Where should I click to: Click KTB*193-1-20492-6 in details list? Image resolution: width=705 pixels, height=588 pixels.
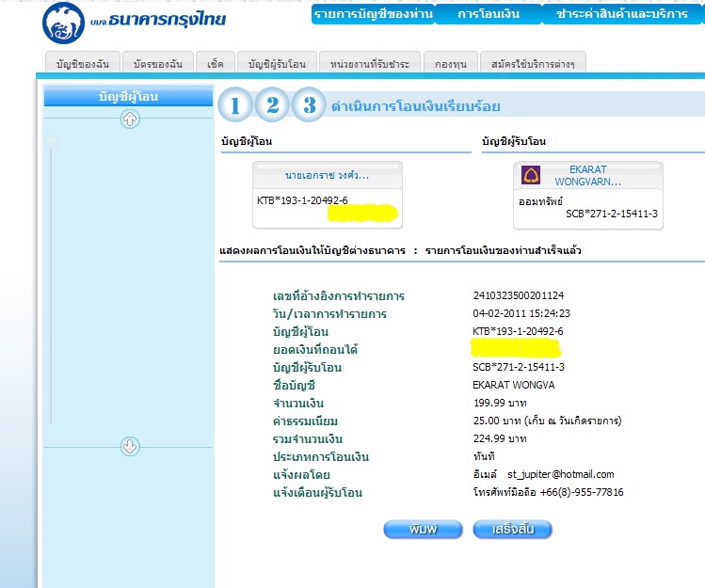click(x=518, y=331)
